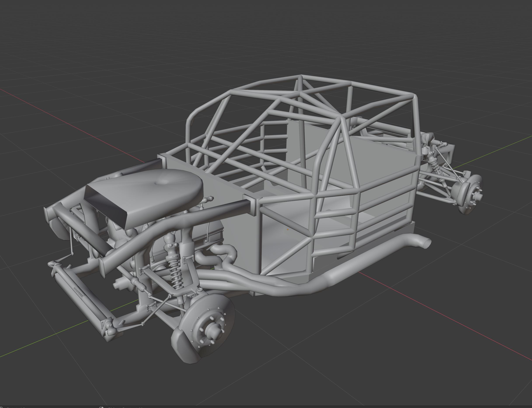Select the orange object origin dot
532x408 pixels.
tap(288, 229)
